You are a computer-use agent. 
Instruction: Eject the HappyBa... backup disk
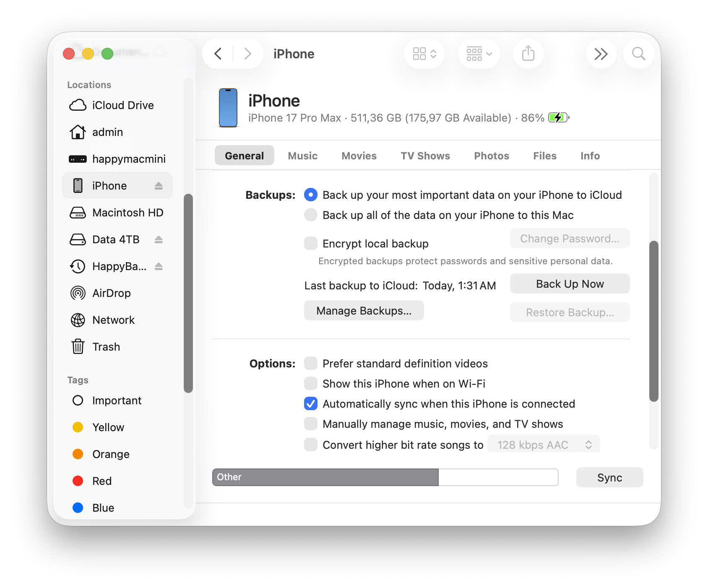[x=159, y=266]
